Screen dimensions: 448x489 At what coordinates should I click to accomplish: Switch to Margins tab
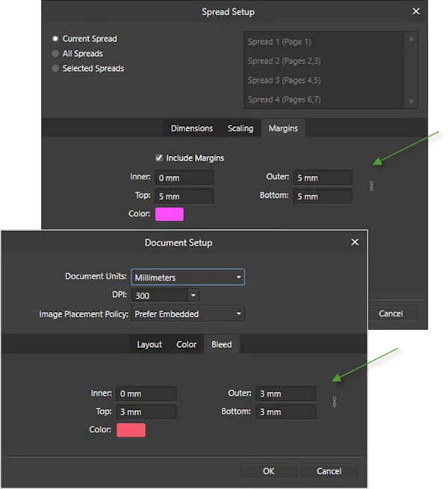click(x=283, y=128)
